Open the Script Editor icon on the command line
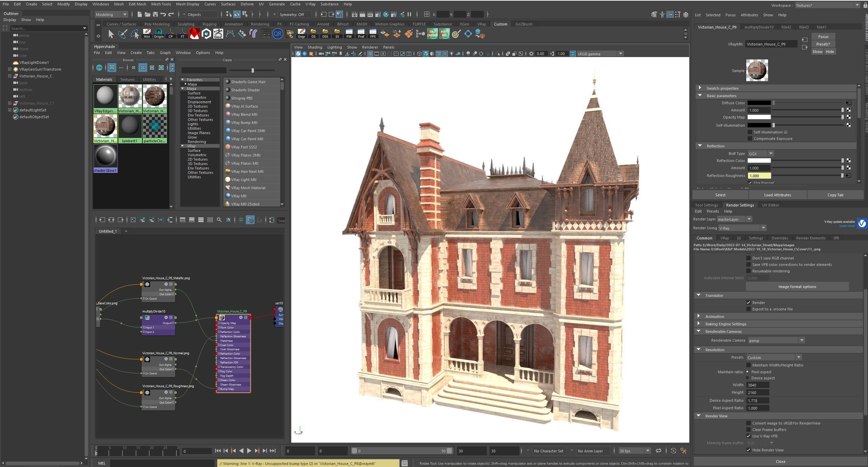This screenshot has height=467, width=868. [x=404, y=463]
